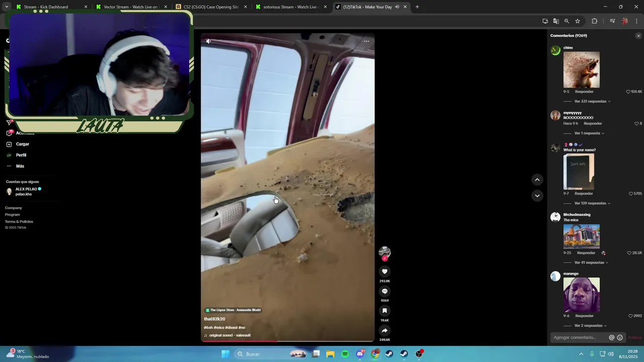Screen dimensions: 644x362
Task: Open chino's profile avatar
Action: tap(555, 50)
